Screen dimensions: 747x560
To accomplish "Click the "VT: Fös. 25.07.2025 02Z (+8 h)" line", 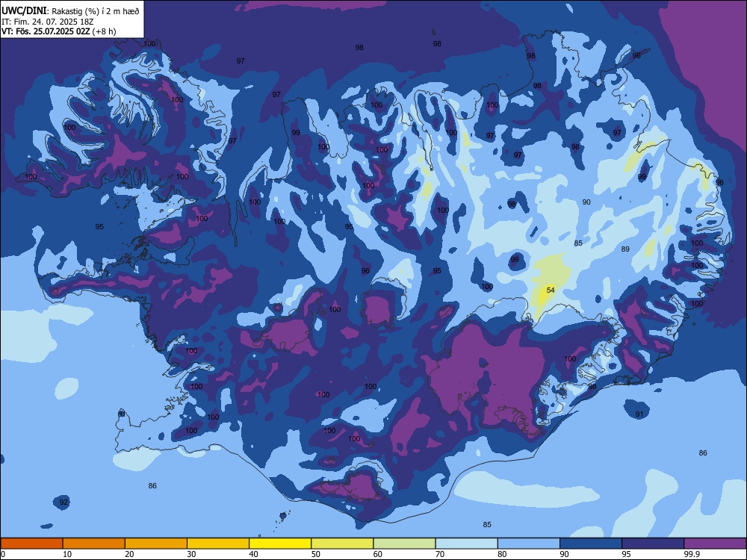I will coord(58,31).
